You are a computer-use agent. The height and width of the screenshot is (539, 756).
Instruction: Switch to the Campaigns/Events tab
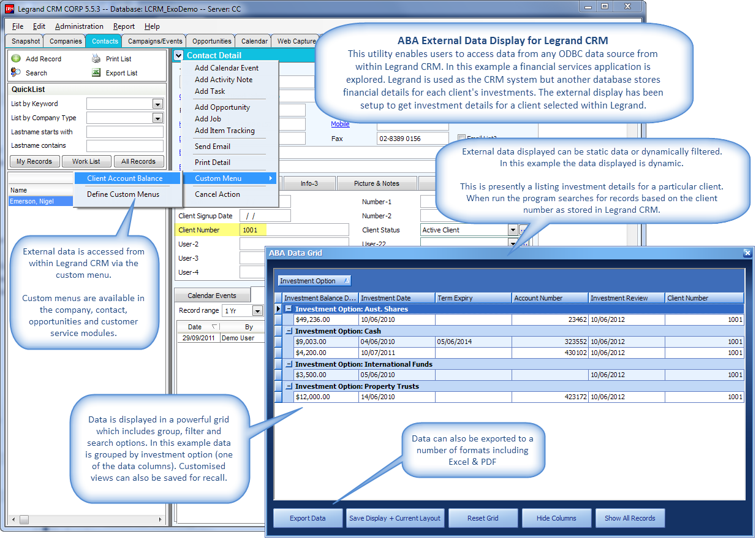[155, 41]
